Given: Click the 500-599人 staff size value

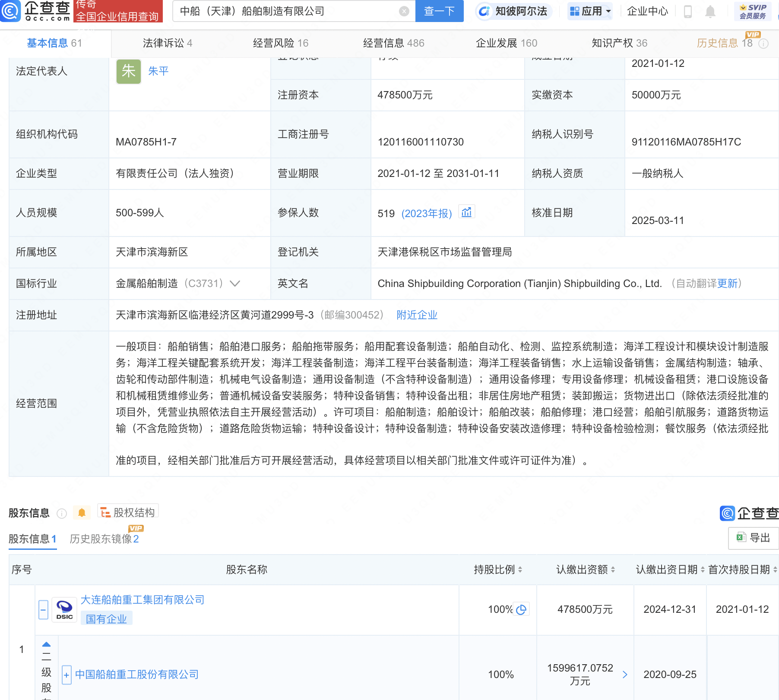Looking at the screenshot, I should 139,213.
